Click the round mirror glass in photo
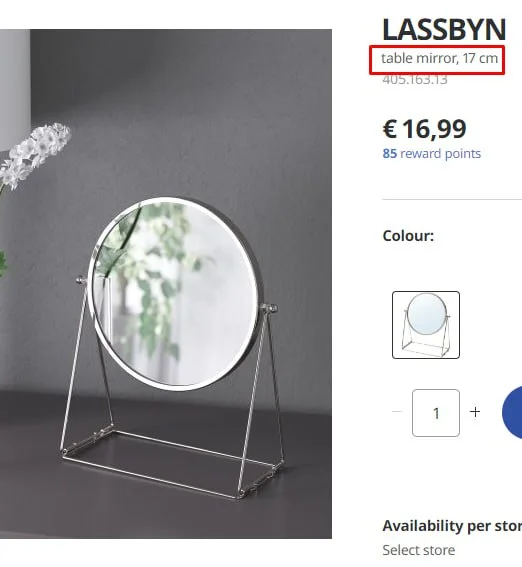 tap(175, 294)
